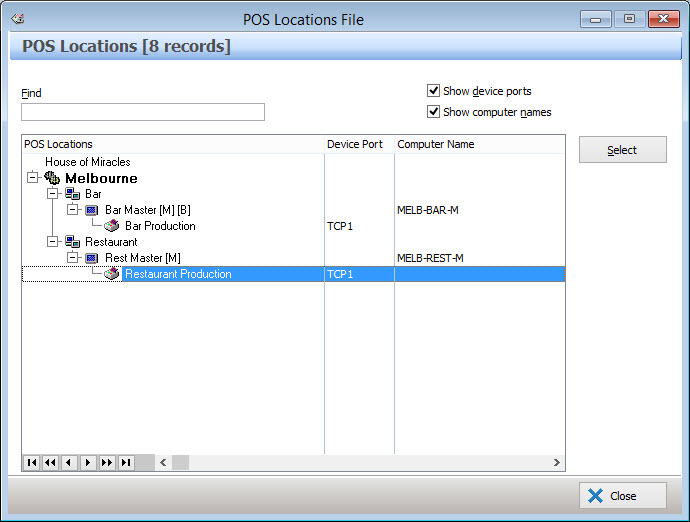Click the Bar Production printer icon
Image resolution: width=690 pixels, height=522 pixels.
pyautogui.click(x=112, y=226)
